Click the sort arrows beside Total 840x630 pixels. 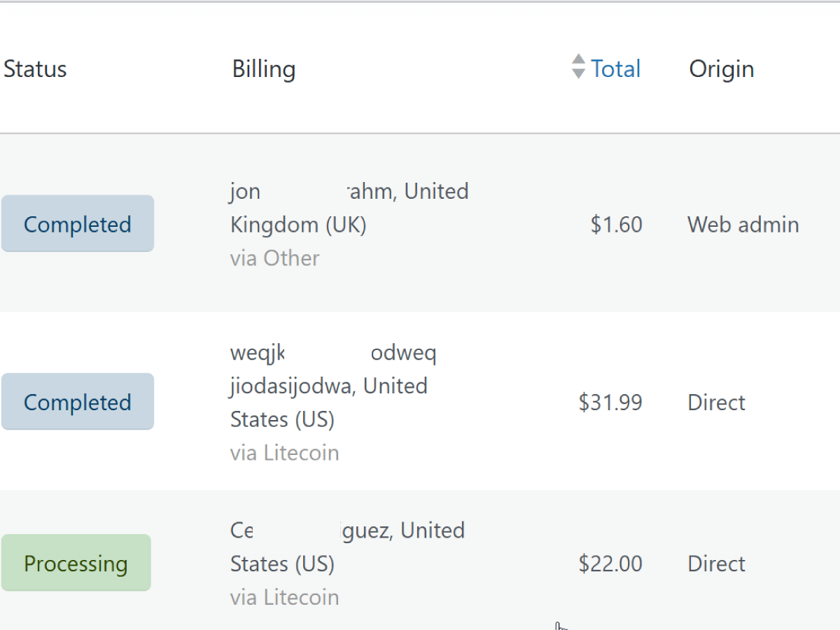pos(578,66)
